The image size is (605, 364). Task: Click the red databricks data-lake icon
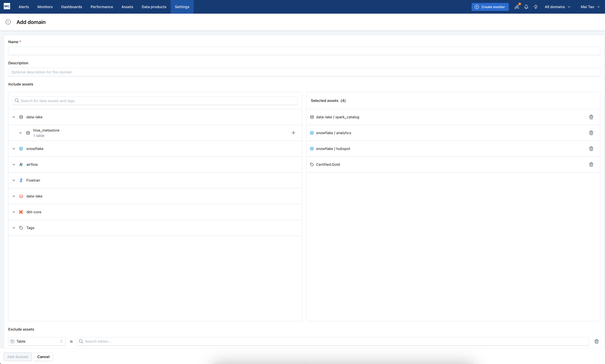click(21, 196)
